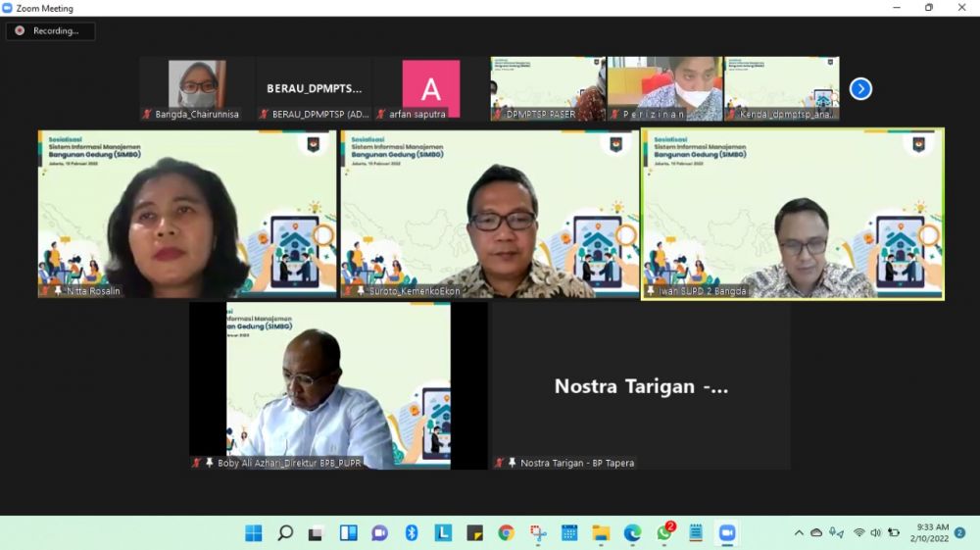
Task: Click muted mic icon for Suroto_KemenkoEkon
Action: click(x=347, y=291)
